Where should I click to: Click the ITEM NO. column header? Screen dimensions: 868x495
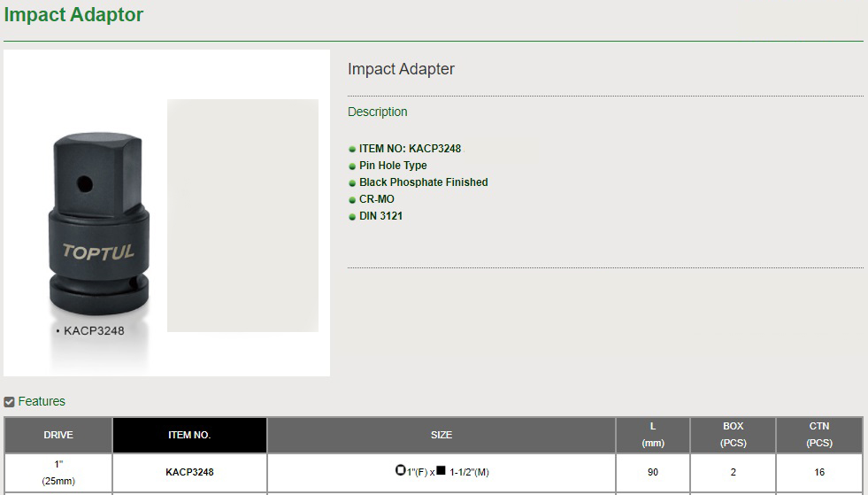[189, 435]
